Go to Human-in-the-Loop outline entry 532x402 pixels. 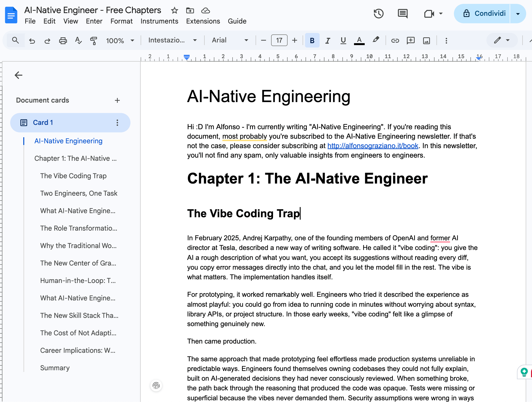point(78,281)
